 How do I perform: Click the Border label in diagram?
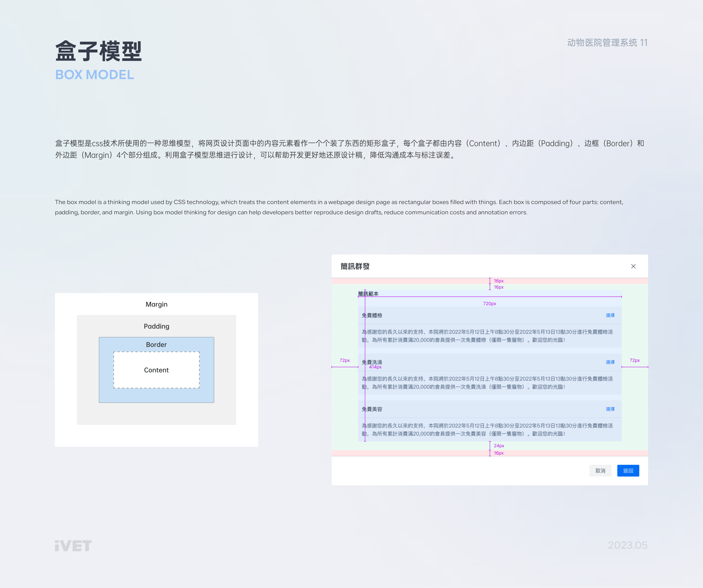(156, 345)
